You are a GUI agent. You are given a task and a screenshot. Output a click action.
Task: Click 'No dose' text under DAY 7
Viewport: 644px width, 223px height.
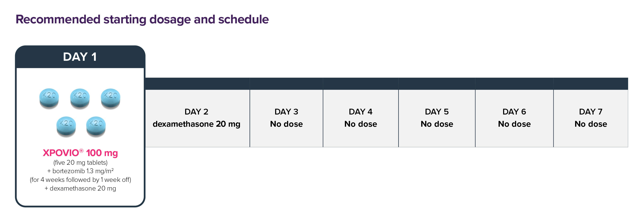point(591,124)
